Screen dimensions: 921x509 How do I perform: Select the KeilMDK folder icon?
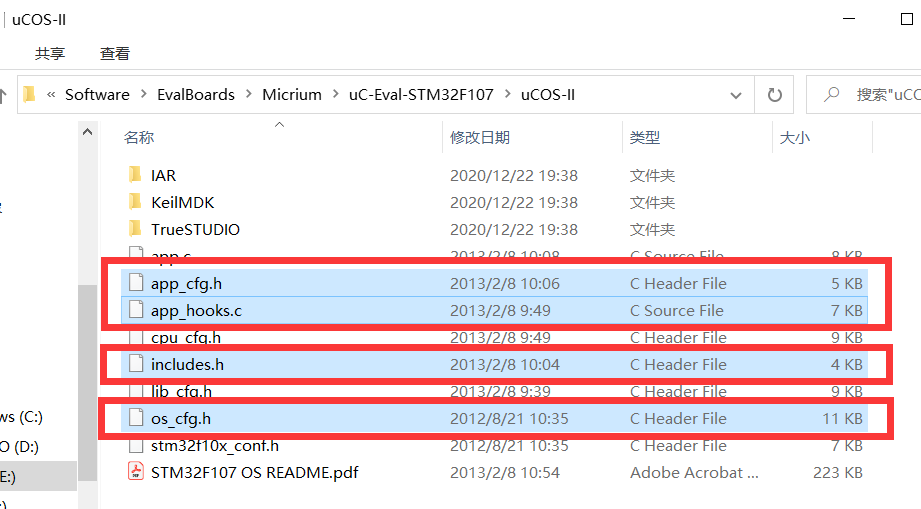[135, 201]
